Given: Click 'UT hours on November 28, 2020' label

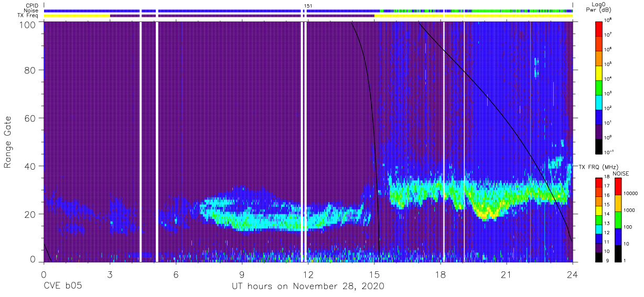Looking at the screenshot, I should (308, 286).
